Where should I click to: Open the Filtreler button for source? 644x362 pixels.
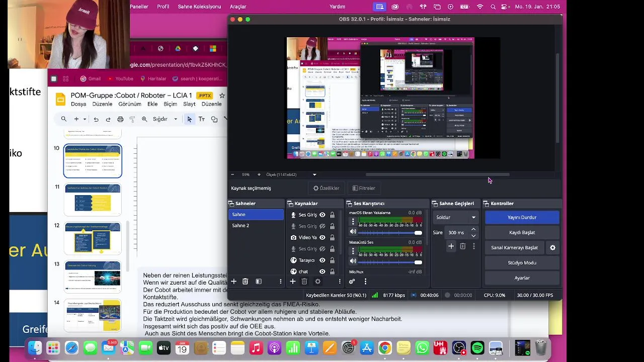364,188
